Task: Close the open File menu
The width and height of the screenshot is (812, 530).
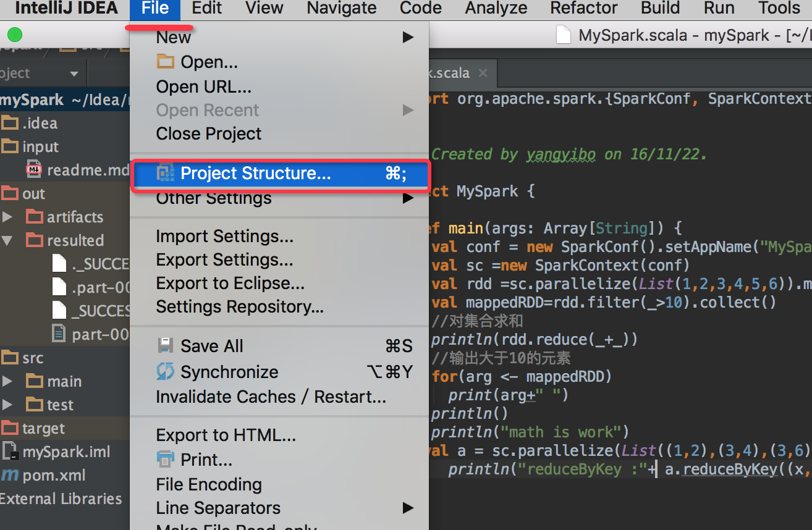Action: click(x=155, y=9)
